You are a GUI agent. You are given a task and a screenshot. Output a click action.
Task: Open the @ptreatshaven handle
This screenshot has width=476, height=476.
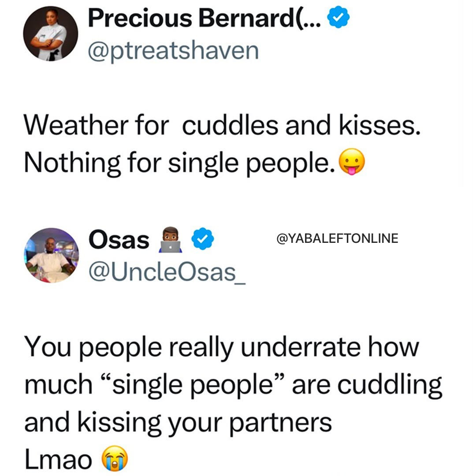pos(173,51)
